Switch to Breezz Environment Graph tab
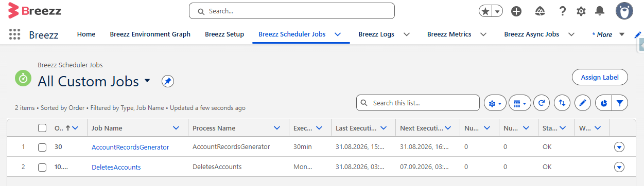Viewport: 644px width, 186px height. 150,34
